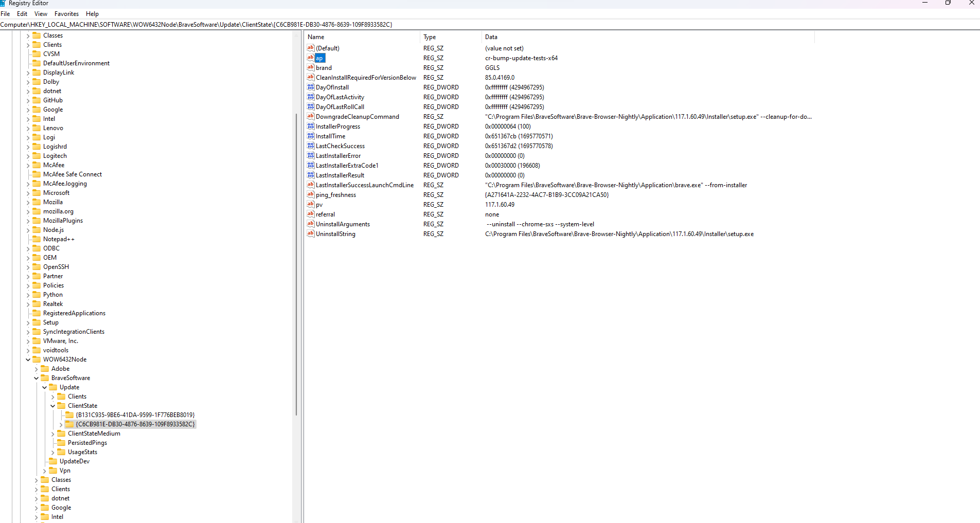Select the {B131C935-9BE6-41DA-9599-1F776BEB8019} key
Screen dimensions: 980x523
tap(135, 414)
